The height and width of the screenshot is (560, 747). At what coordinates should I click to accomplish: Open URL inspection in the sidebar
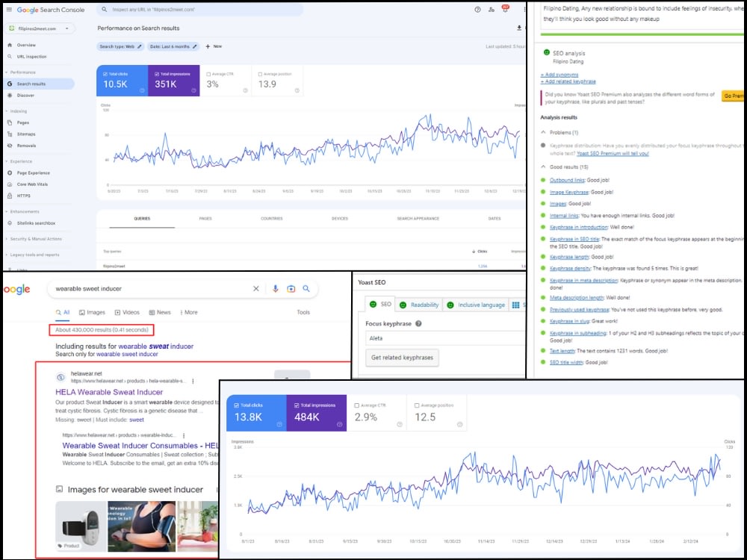(x=31, y=57)
